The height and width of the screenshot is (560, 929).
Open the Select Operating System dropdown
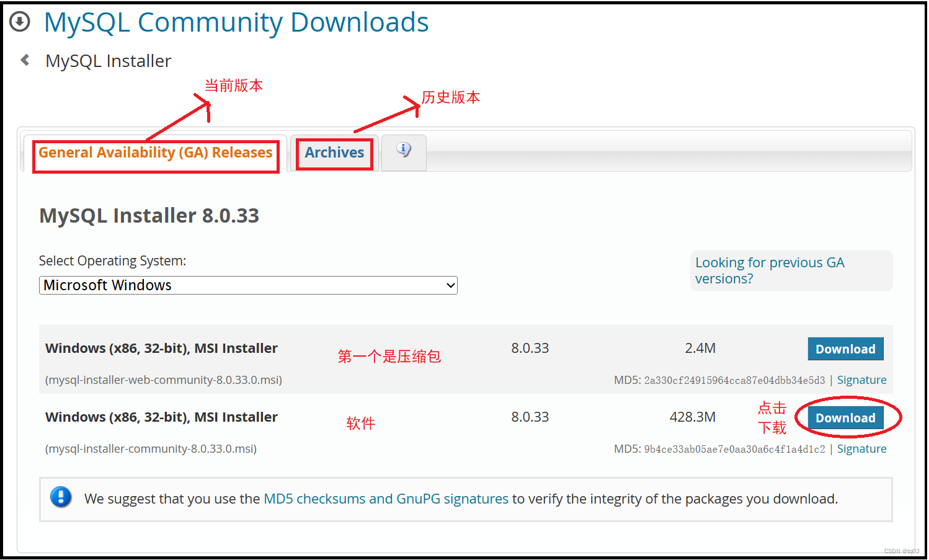[248, 285]
